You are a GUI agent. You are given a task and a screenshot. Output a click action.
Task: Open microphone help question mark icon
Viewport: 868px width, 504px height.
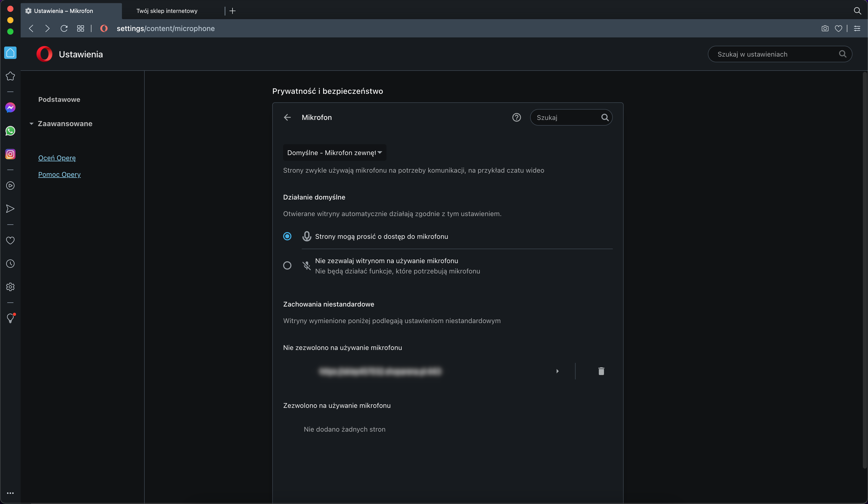point(516,118)
